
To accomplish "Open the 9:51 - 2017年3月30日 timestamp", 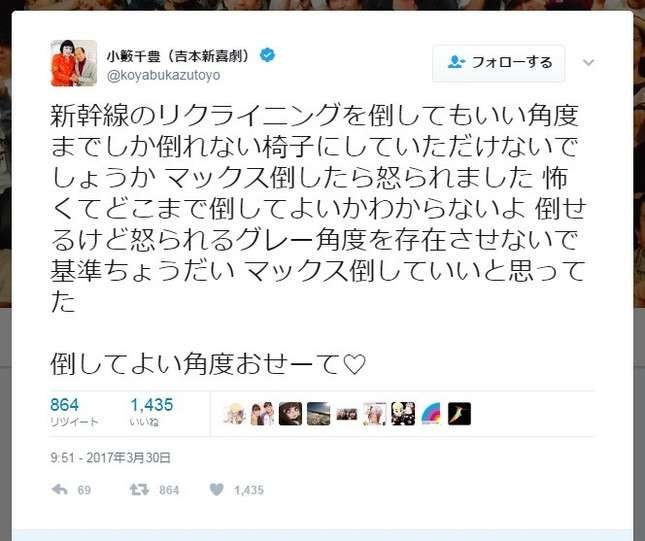I will [x=110, y=457].
